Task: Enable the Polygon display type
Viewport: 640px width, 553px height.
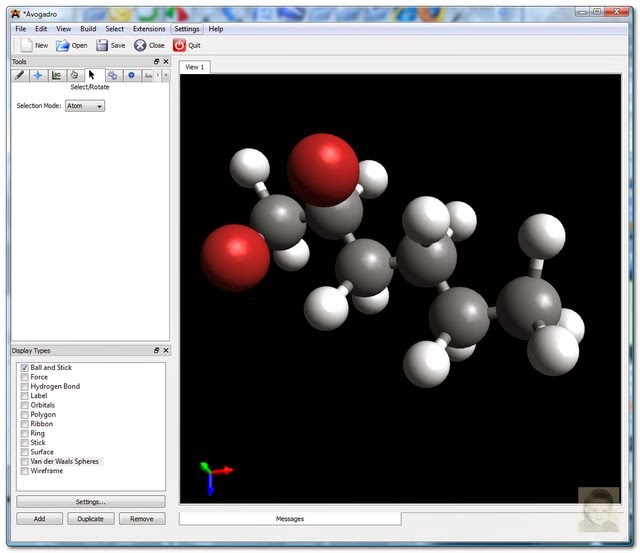Action: coord(24,415)
